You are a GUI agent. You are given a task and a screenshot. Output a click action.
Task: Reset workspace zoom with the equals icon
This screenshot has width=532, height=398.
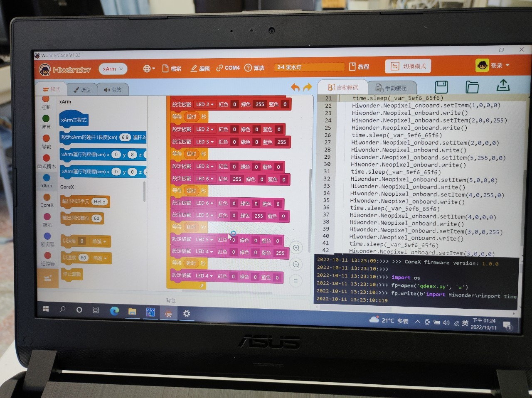click(x=296, y=281)
